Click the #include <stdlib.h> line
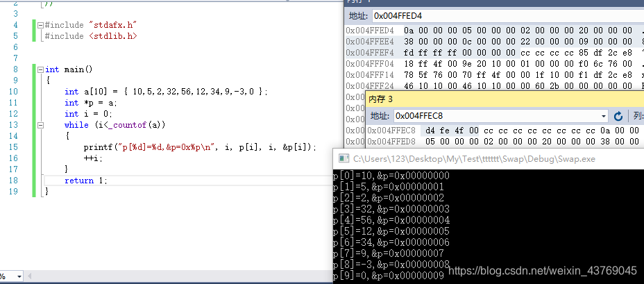Viewport: 644px width, 284px height. (x=91, y=36)
